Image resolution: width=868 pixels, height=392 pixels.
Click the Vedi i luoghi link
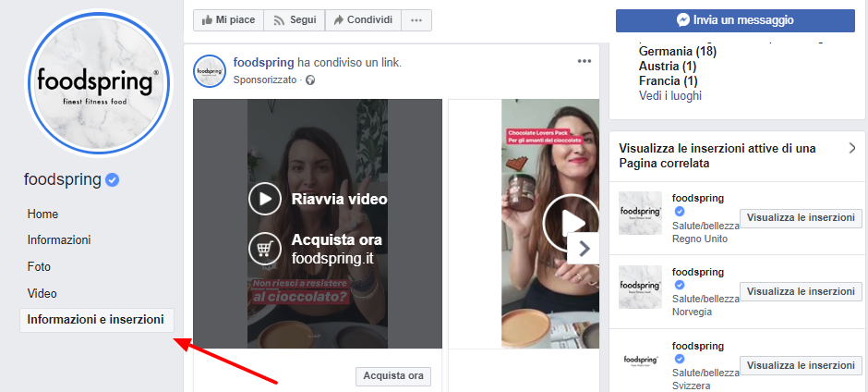(x=670, y=95)
